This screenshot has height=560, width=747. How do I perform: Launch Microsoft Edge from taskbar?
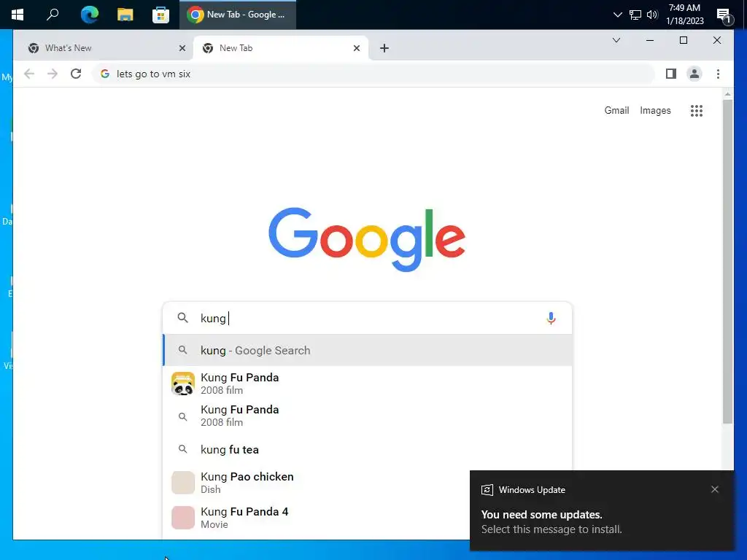click(89, 15)
